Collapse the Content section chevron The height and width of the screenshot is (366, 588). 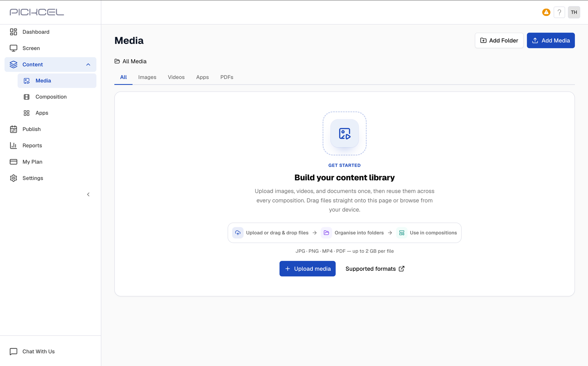pyautogui.click(x=88, y=64)
